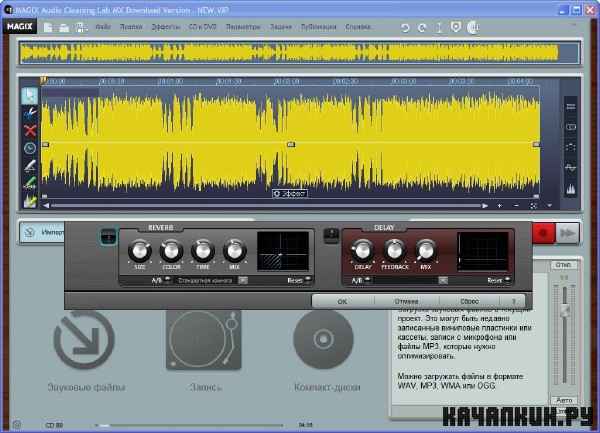Zoom in with the plus icon
The width and height of the screenshot is (600, 433).
coord(499,206)
